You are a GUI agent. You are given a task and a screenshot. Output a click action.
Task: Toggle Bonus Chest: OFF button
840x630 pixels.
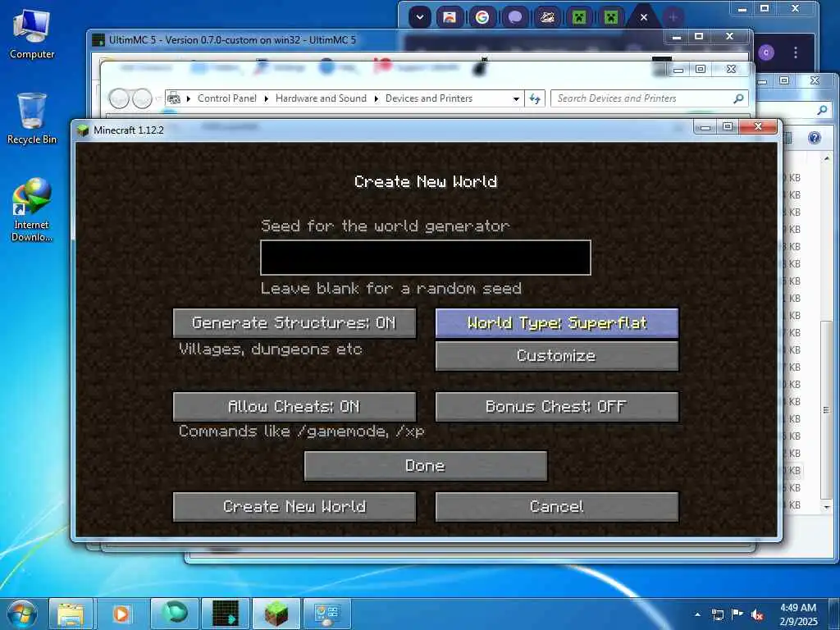(557, 407)
